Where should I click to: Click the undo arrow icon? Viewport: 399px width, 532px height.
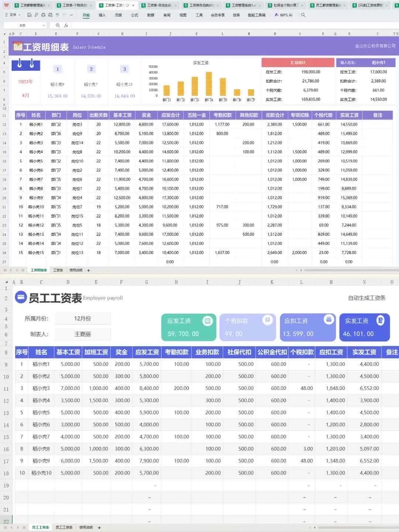[x=57, y=15]
